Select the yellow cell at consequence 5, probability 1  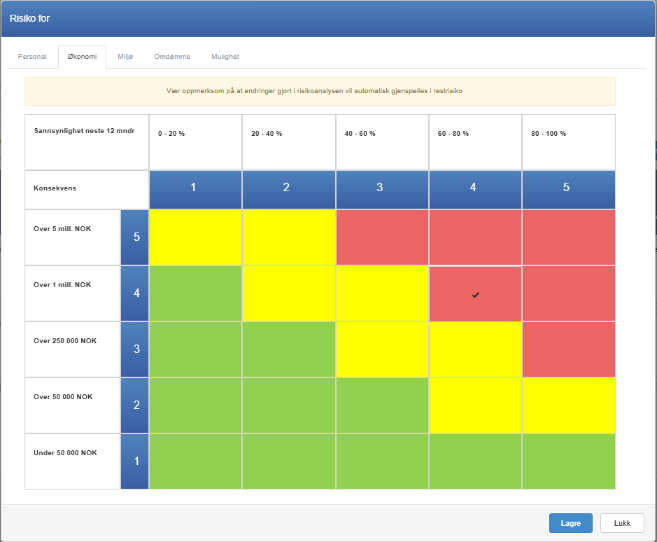pyautogui.click(x=195, y=237)
